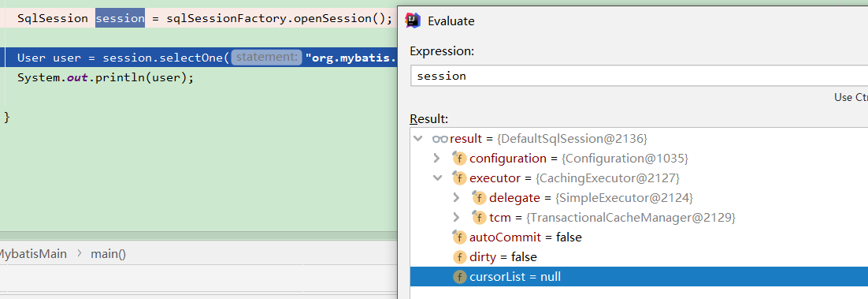Select tcm = {TransactionalCacheManager@2129} text
Image resolution: width=868 pixels, height=299 pixels.
tap(612, 218)
